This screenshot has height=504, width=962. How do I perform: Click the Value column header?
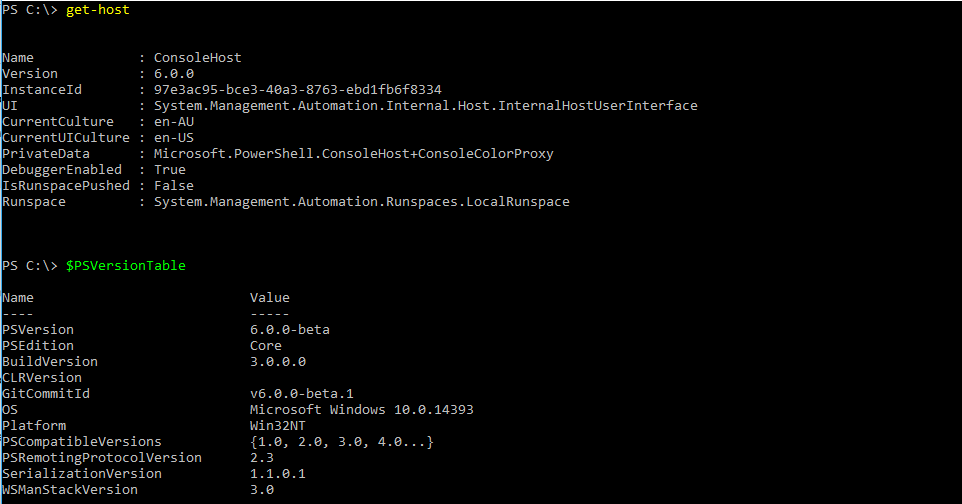[x=269, y=298]
